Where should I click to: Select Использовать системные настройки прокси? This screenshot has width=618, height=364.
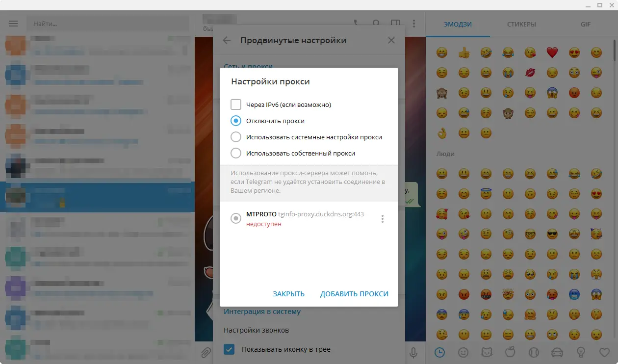coord(236,137)
